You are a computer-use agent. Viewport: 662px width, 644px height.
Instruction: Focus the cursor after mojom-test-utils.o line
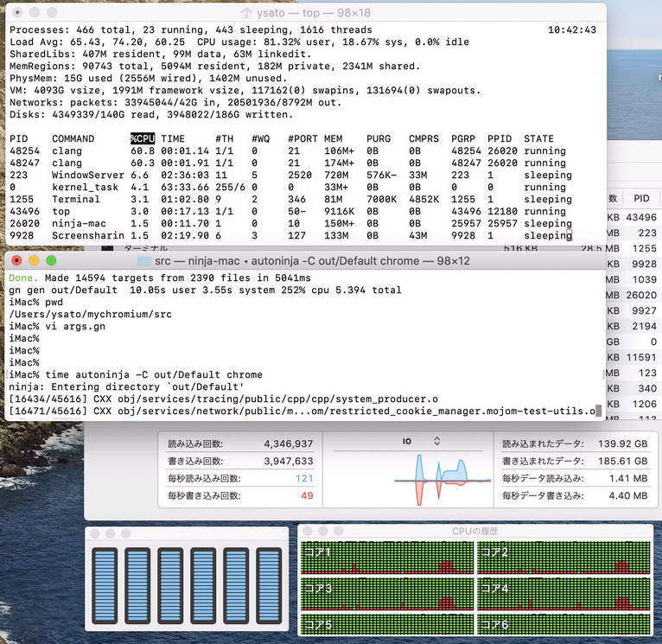(x=598, y=411)
